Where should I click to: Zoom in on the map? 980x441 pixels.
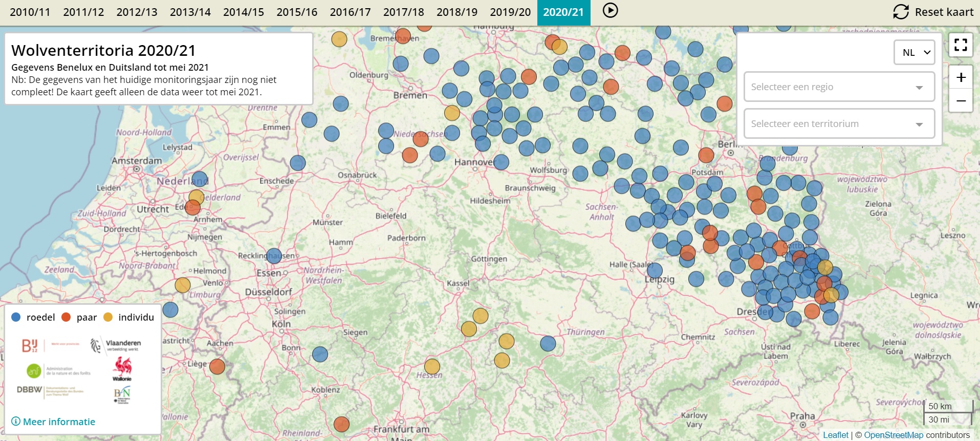[x=961, y=77]
